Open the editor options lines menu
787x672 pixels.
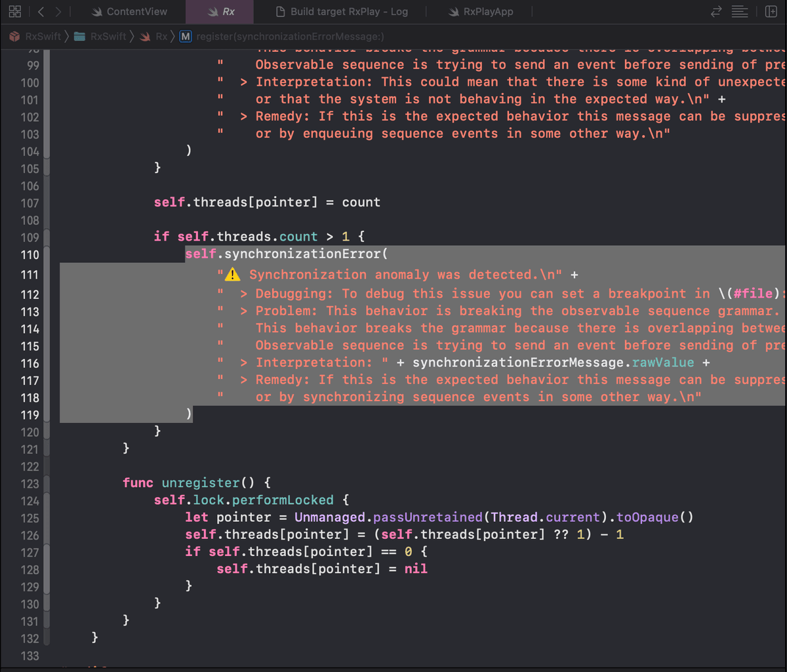pos(740,11)
